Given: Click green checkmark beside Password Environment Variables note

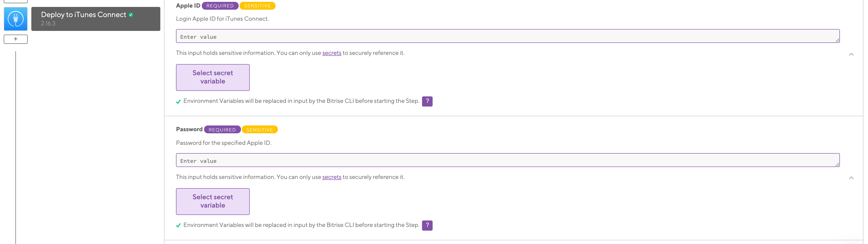Looking at the screenshot, I should pyautogui.click(x=179, y=225).
